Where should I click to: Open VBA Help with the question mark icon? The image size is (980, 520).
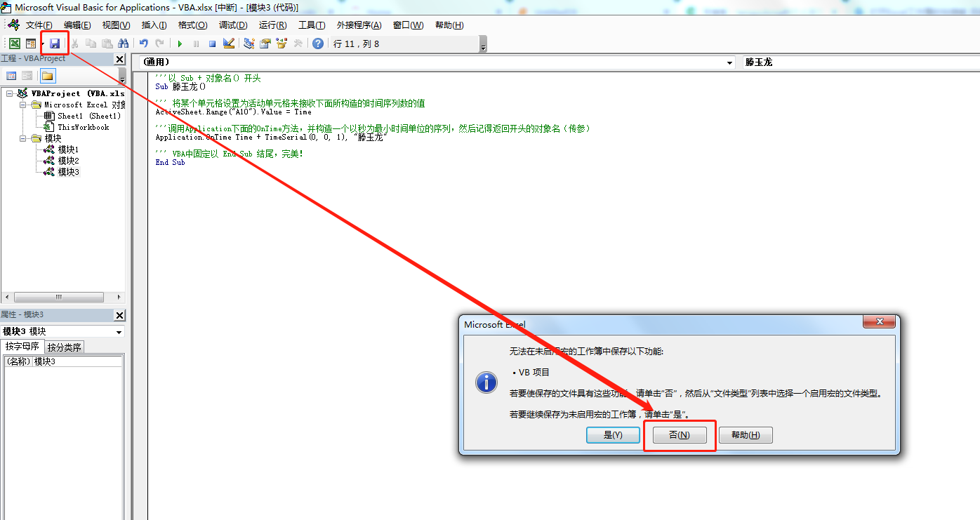318,44
